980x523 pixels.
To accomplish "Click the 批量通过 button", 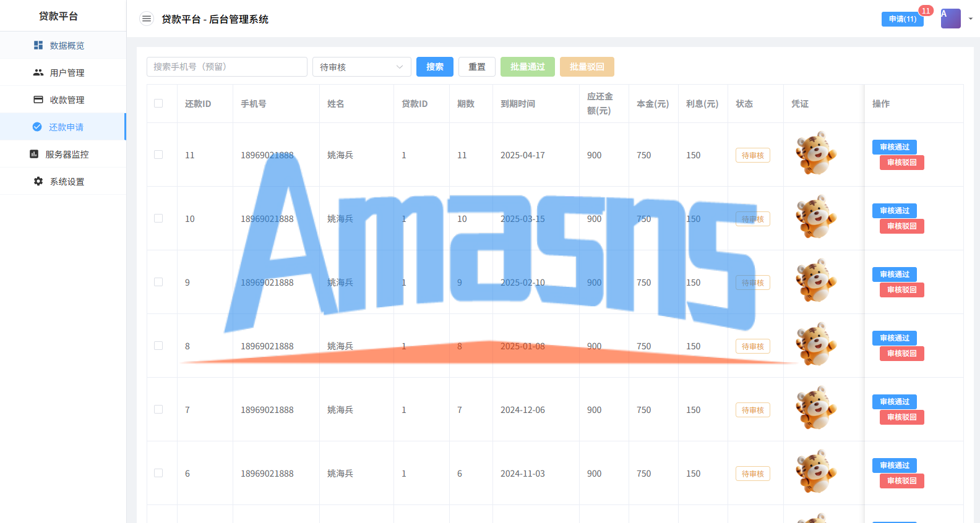I will (x=528, y=67).
